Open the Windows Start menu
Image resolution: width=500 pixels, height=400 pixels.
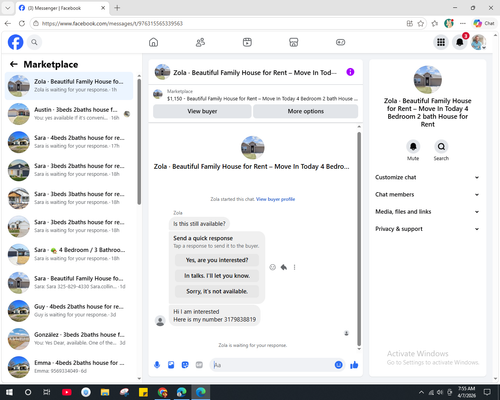click(x=9, y=392)
